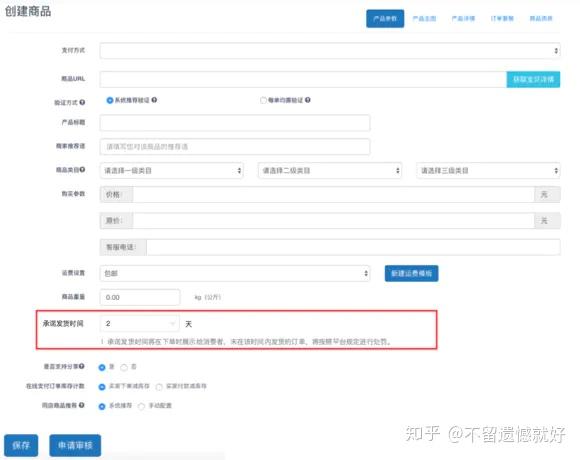Click help icon after 每单均需验证 option

click(308, 100)
